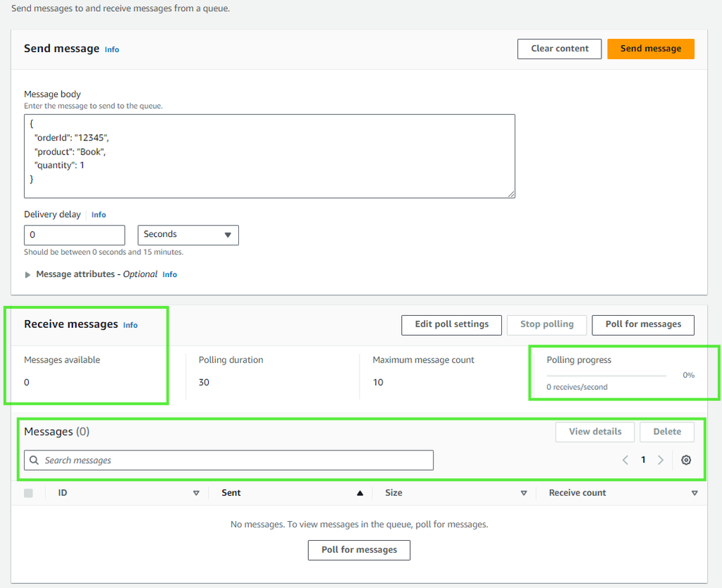Click the magnifier in the search messages field
The width and height of the screenshot is (722, 588).
coord(34,460)
